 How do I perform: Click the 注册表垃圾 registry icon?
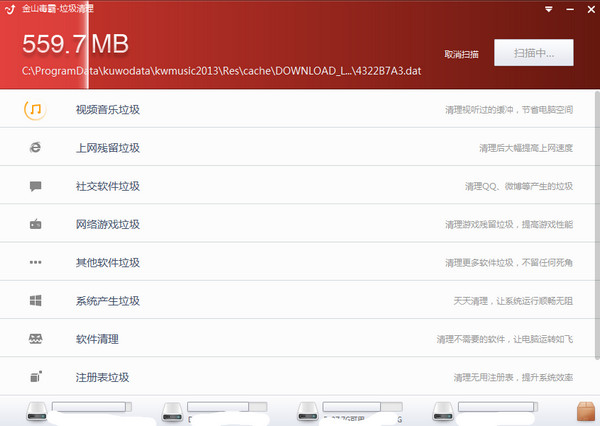[35, 377]
